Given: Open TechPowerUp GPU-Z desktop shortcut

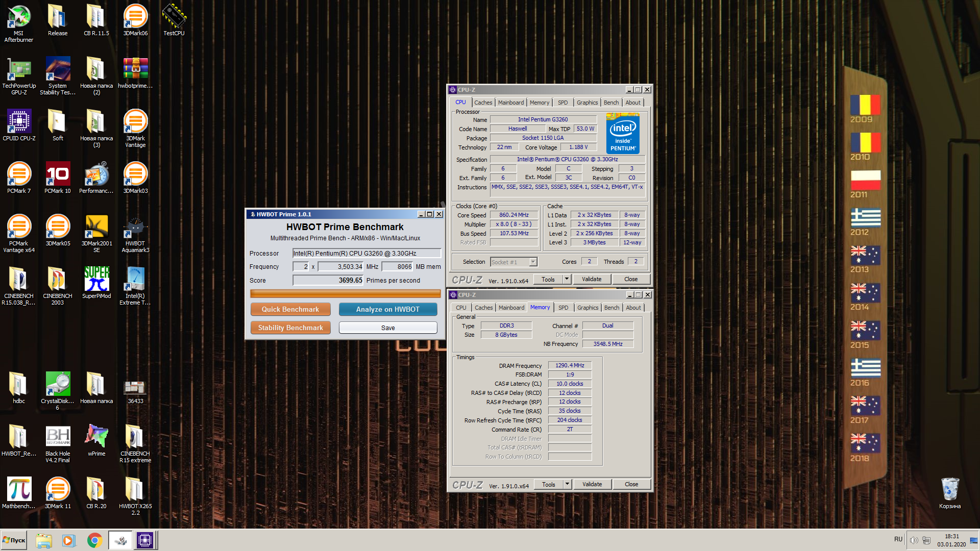Looking at the screenshot, I should pos(19,76).
